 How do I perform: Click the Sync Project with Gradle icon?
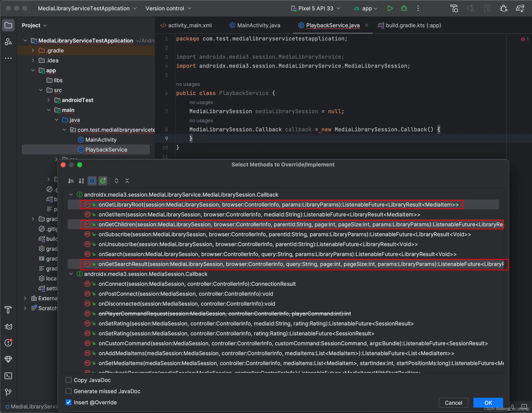520,8
